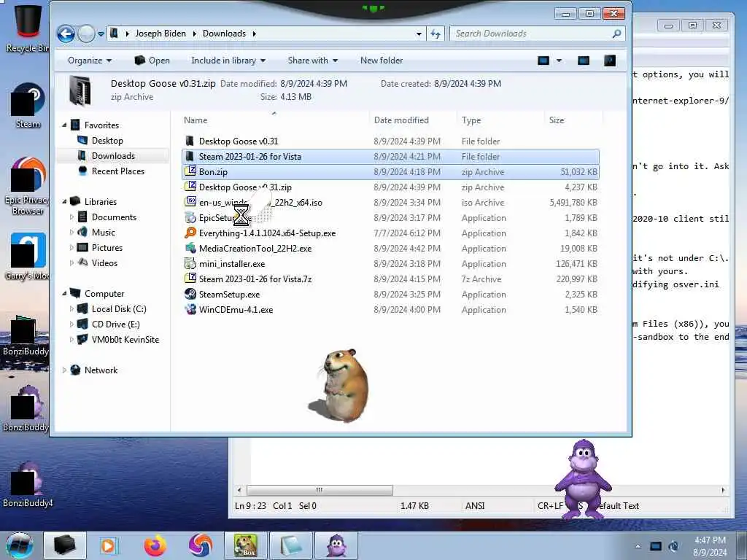Viewport: 747px width, 560px height.
Task: Open the Share with menu
Action: tap(312, 61)
